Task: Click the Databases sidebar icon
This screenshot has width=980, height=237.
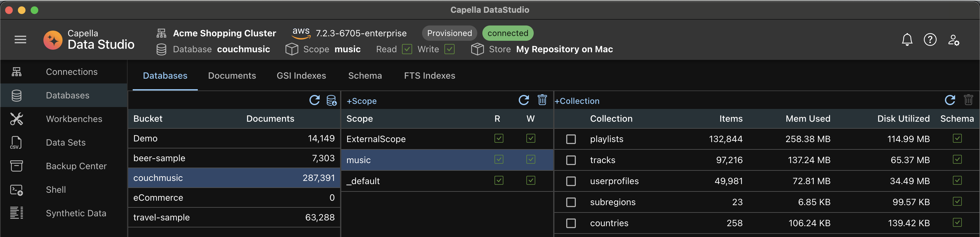Action: (x=16, y=95)
